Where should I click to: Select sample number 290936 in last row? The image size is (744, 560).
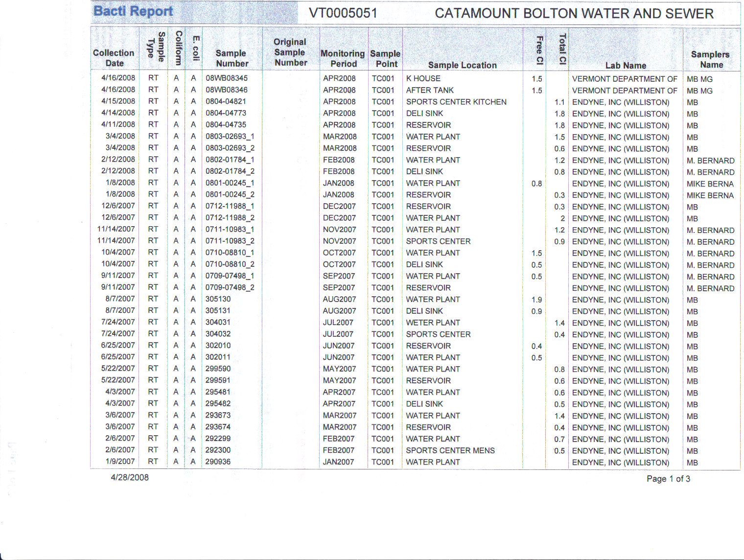click(218, 462)
